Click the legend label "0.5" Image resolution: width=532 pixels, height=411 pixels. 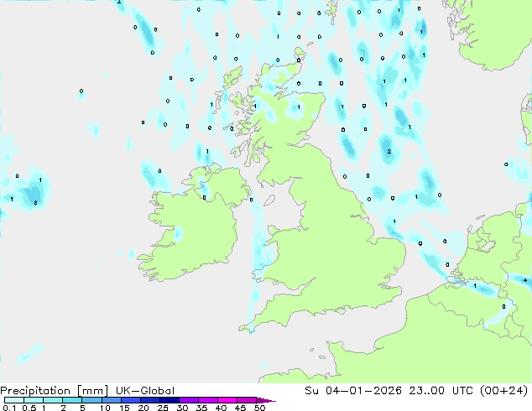(x=29, y=408)
